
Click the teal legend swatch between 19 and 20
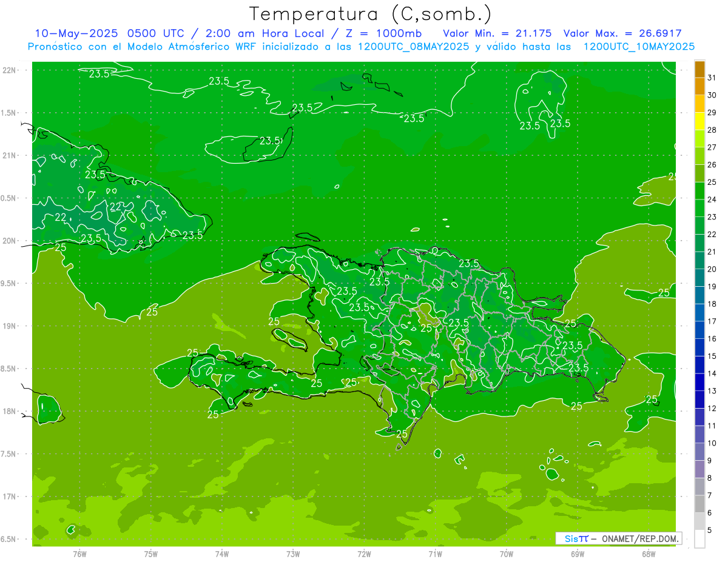(699, 278)
